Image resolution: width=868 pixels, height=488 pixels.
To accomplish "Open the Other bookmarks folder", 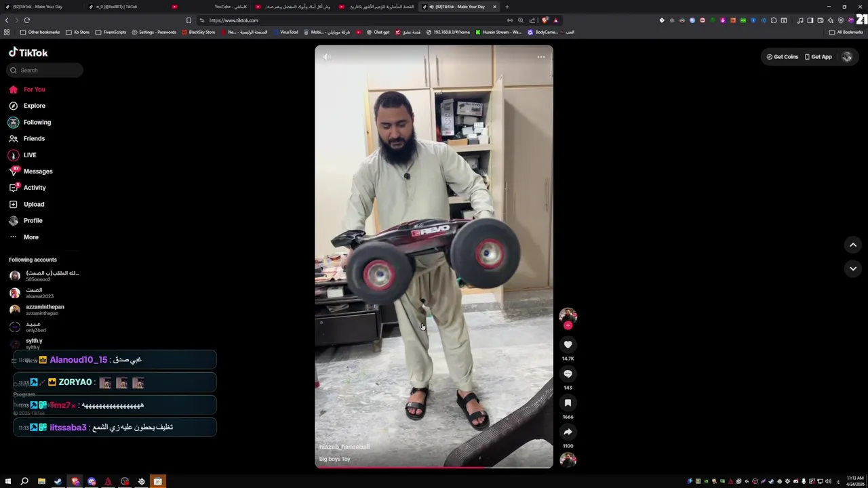I will (40, 32).
